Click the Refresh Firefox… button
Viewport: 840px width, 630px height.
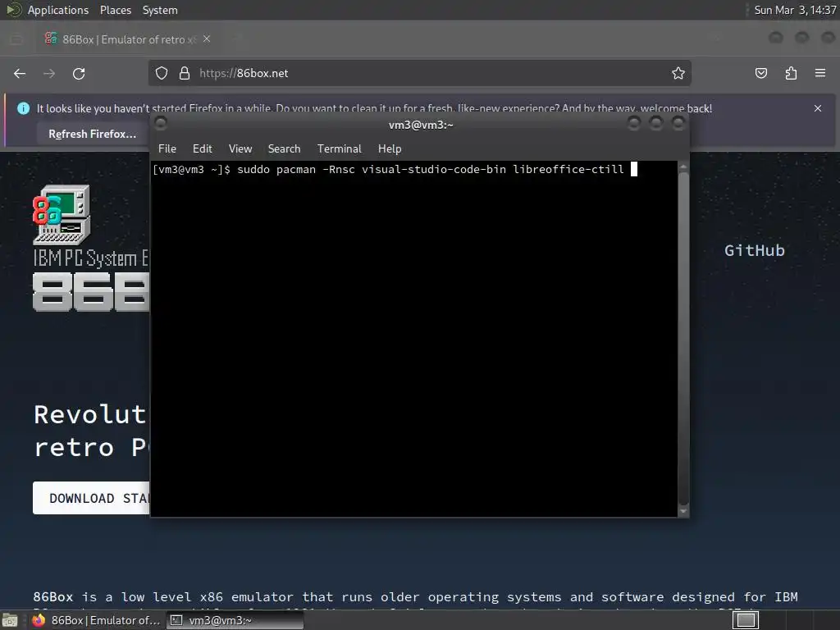coord(92,134)
